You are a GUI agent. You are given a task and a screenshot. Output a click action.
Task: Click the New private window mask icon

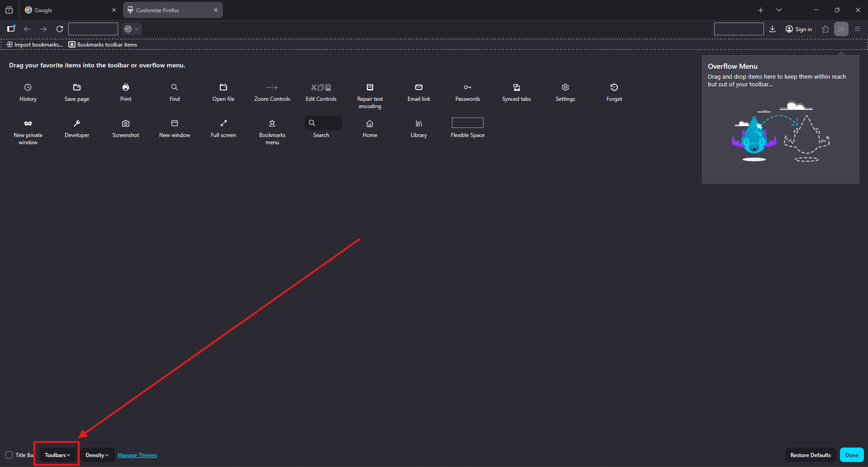(28, 123)
